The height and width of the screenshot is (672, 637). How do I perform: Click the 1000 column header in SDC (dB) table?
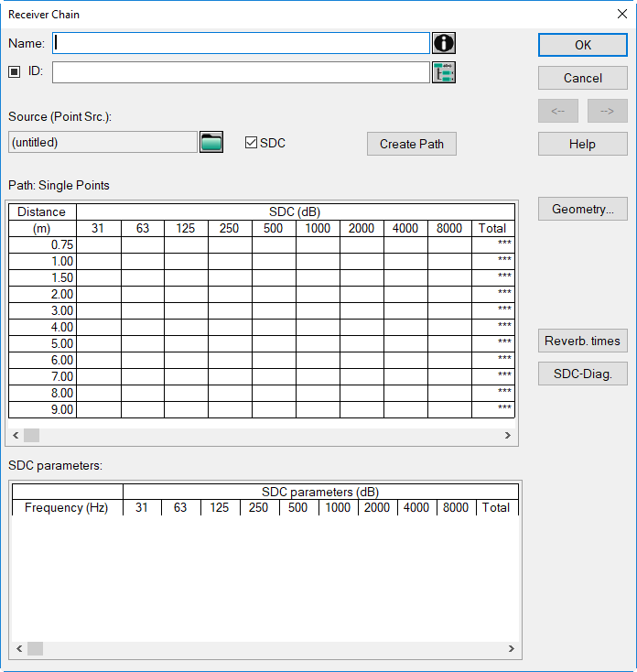coord(318,229)
